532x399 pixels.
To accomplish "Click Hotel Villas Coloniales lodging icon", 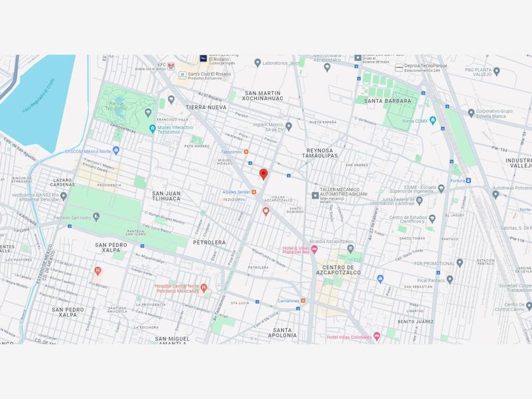I will pos(377,336).
